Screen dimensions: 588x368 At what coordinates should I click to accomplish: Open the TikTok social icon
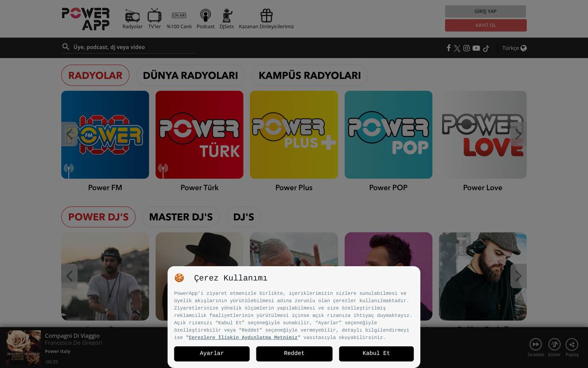[x=486, y=48]
